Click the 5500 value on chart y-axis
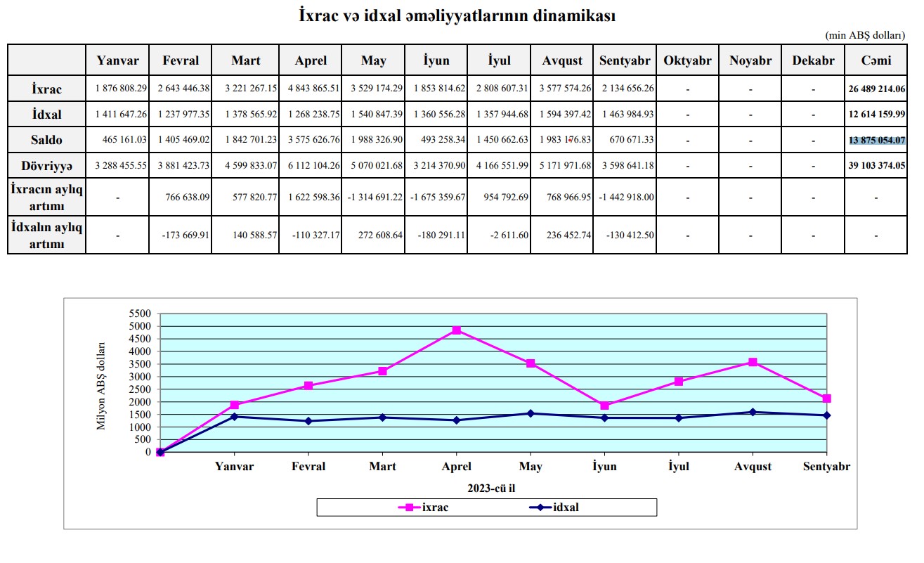The width and height of the screenshot is (924, 563). coord(141,313)
